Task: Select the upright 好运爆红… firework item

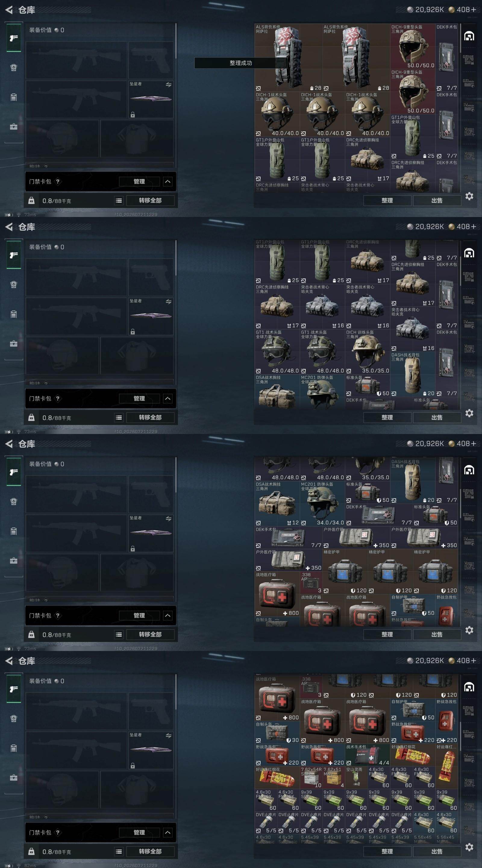Action: click(447, 766)
